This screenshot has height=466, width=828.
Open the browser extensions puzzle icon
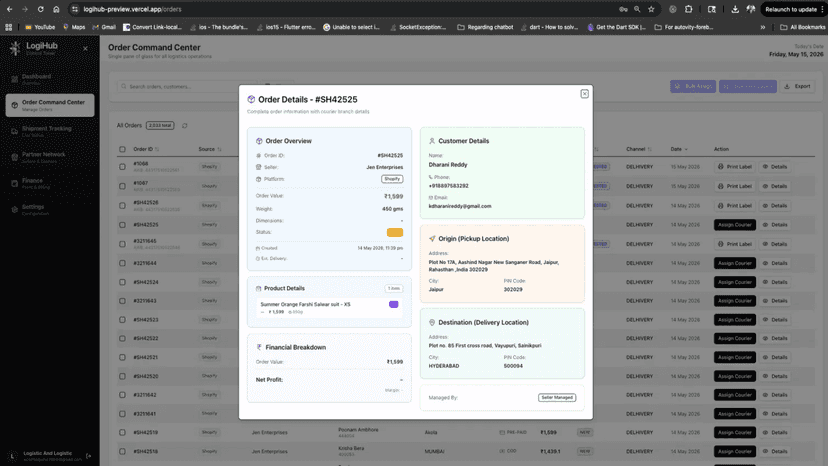point(689,9)
